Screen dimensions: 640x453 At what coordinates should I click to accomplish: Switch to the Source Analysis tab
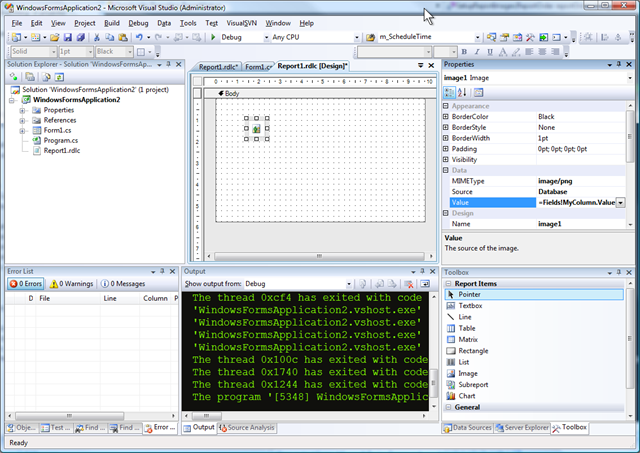[247, 428]
